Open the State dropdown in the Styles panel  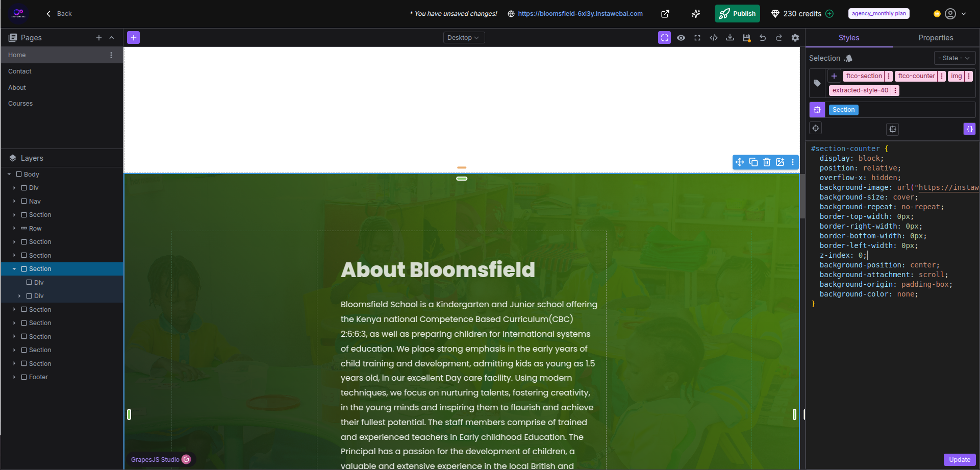click(953, 58)
